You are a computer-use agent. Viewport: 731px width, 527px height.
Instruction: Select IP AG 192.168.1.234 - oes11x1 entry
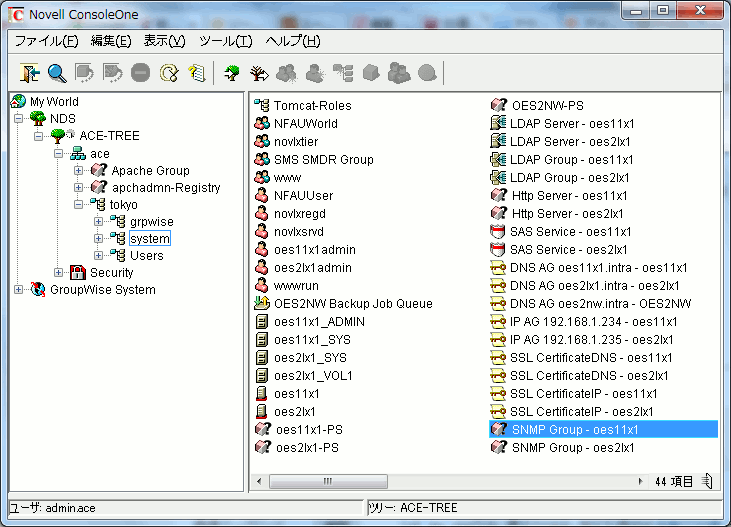(593, 322)
